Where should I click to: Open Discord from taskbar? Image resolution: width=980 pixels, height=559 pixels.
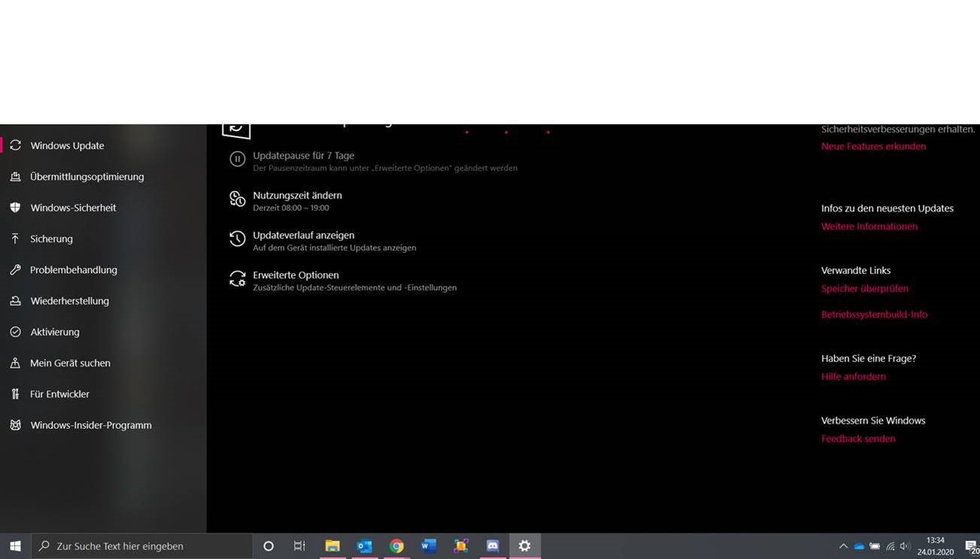[493, 546]
